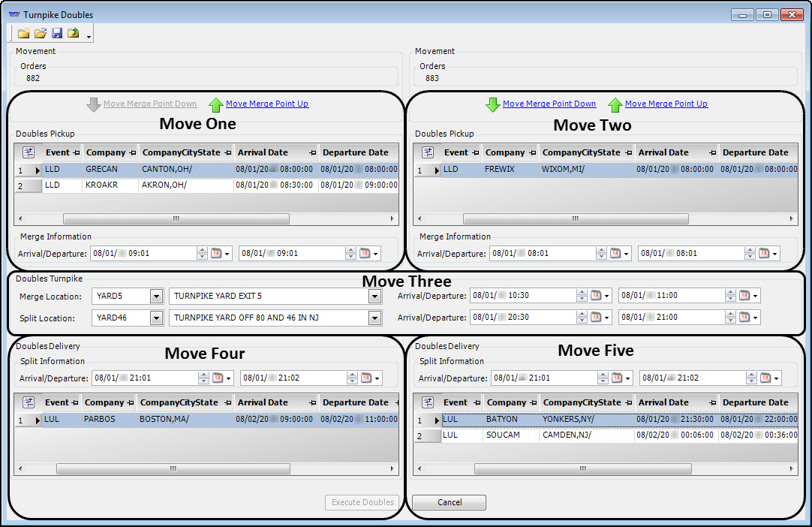Open calendar for Move Four 21:01 arrival
The width and height of the screenshot is (812, 527).
[218, 378]
